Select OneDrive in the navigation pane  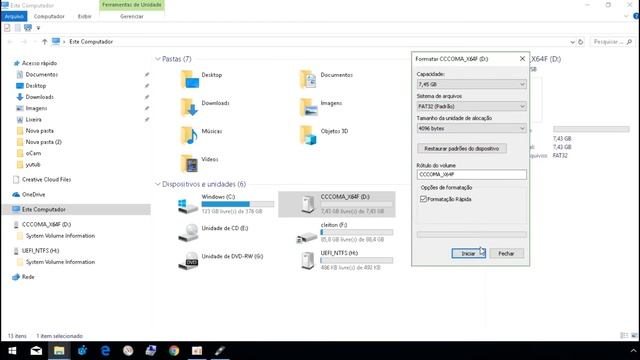point(33,195)
